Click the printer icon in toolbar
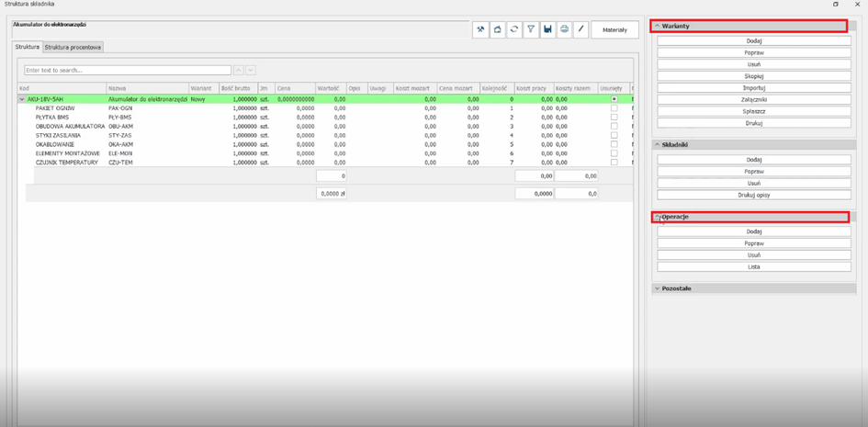This screenshot has height=427, width=868. [564, 29]
